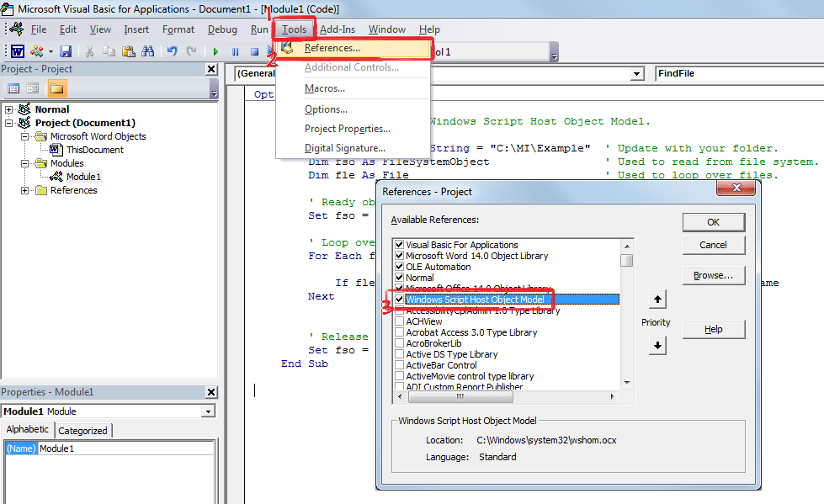Click View Object icon in Project panel
The height and width of the screenshot is (504, 824).
[x=33, y=88]
